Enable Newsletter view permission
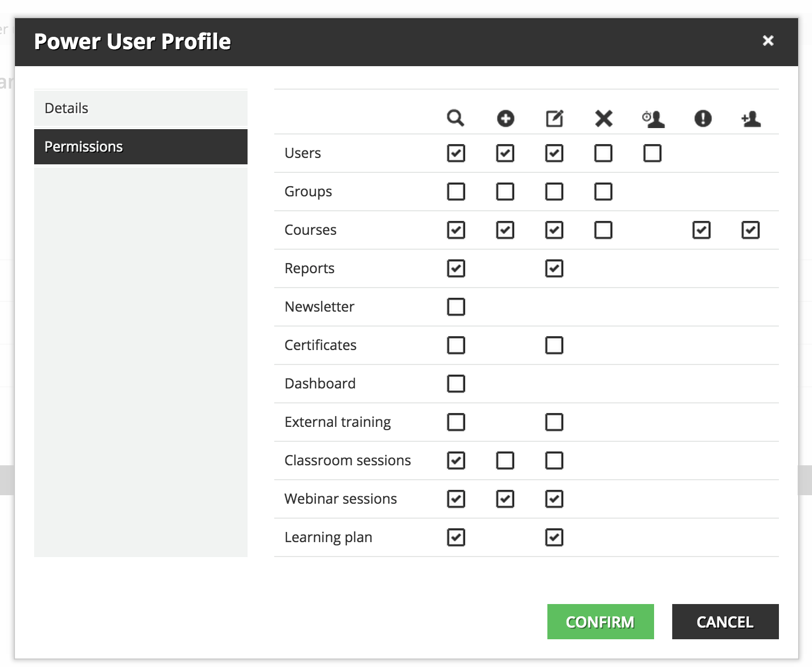 [456, 307]
